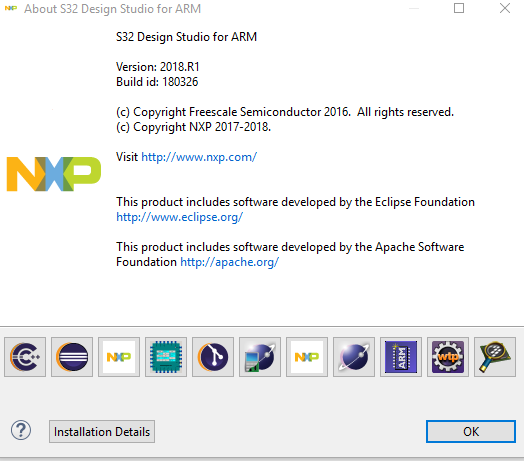Open the Eclipse CDT C/C++ feature icon
The image size is (524, 461).
point(25,357)
